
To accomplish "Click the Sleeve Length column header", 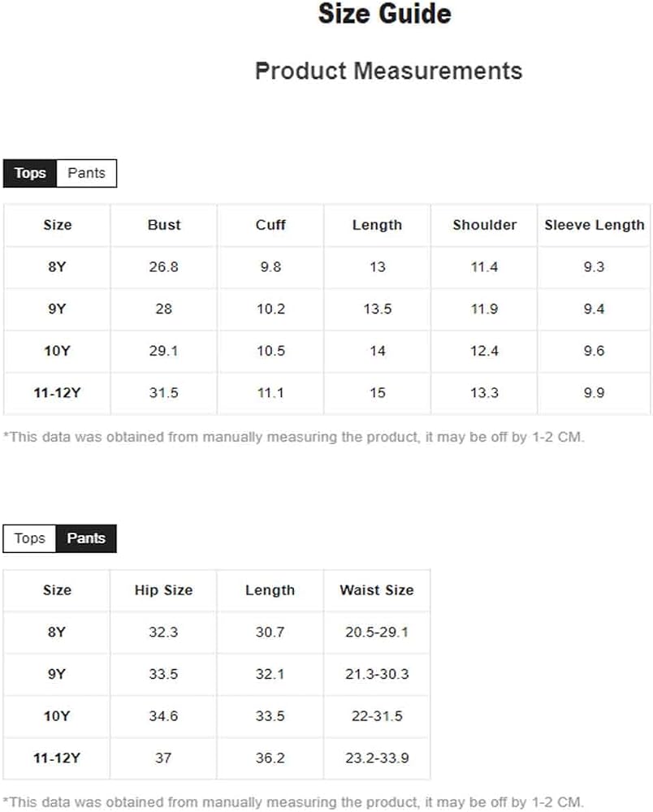I will 594,225.
